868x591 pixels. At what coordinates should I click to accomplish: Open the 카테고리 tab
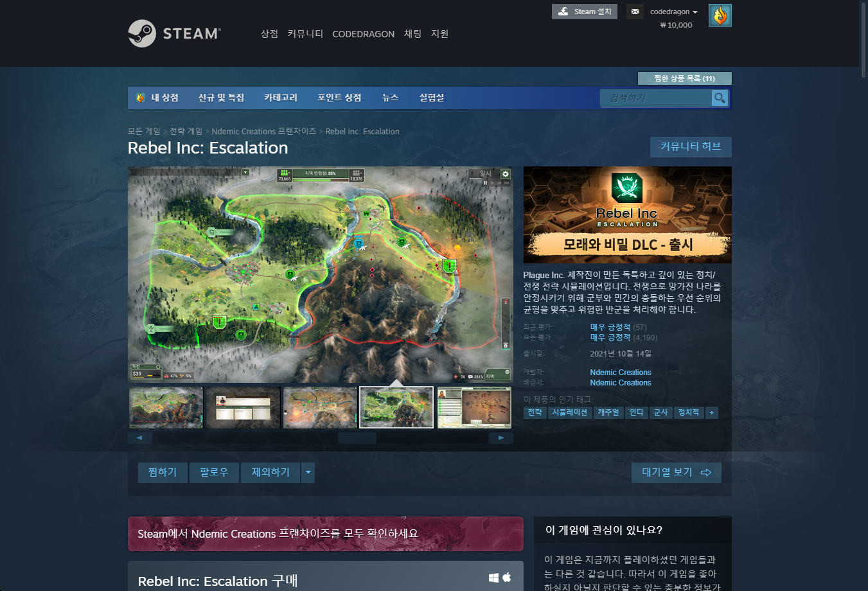coord(281,98)
